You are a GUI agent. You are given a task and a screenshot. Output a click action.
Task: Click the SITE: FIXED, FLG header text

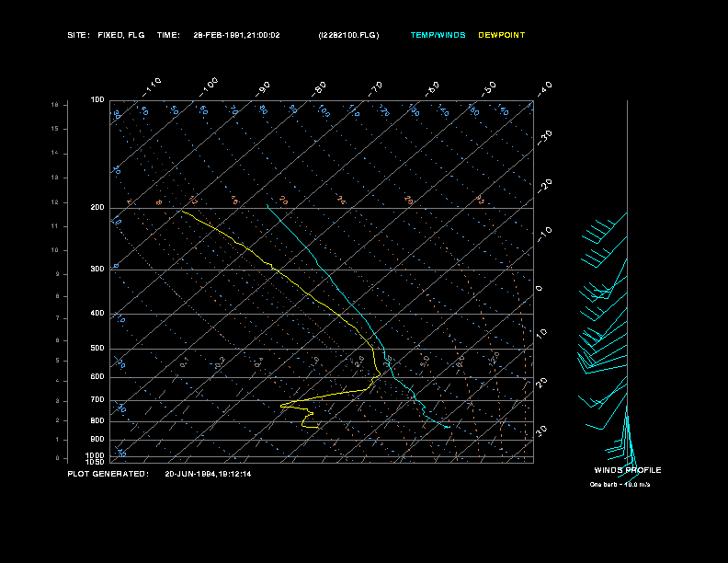pos(106,35)
